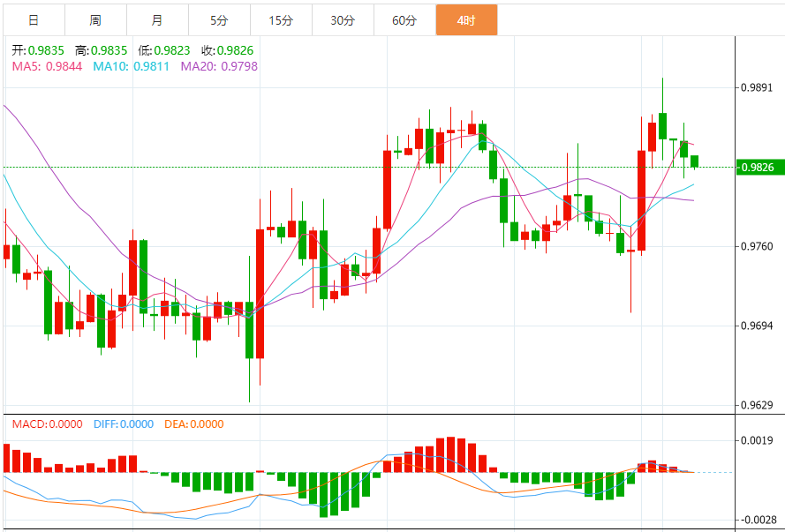
Task: Switch to the 60分 timeframe
Action: coord(404,20)
